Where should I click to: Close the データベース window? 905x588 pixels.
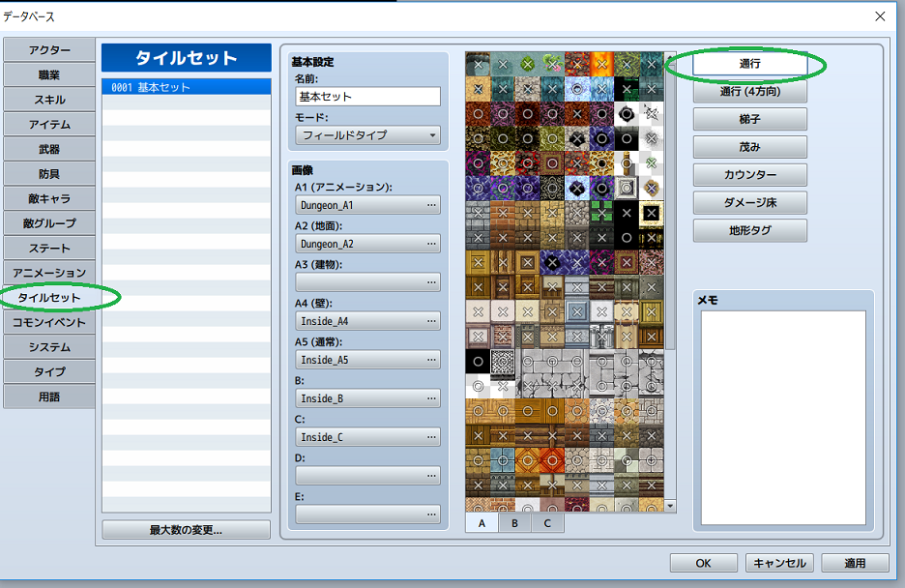880,16
